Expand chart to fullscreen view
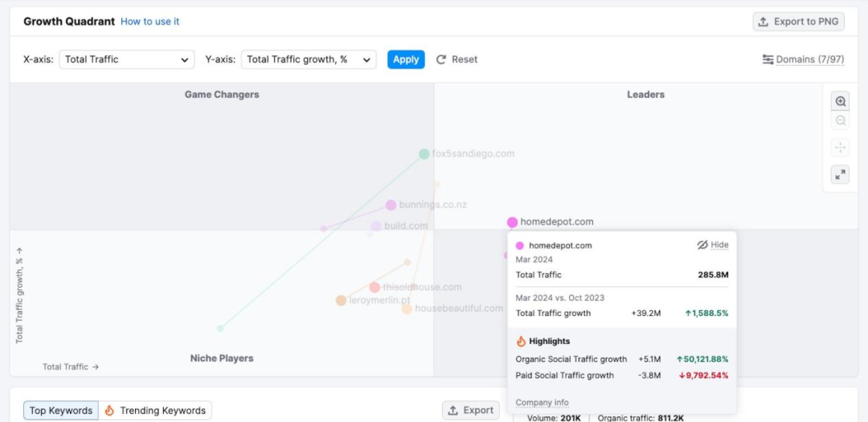Viewport: 868px width, 422px height. [841, 174]
